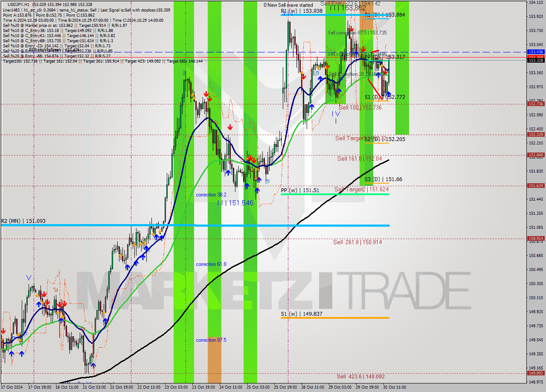The height and width of the screenshot is (392, 546).
Task: Click the red 149.092 price tag on axis
Action: 536,373
